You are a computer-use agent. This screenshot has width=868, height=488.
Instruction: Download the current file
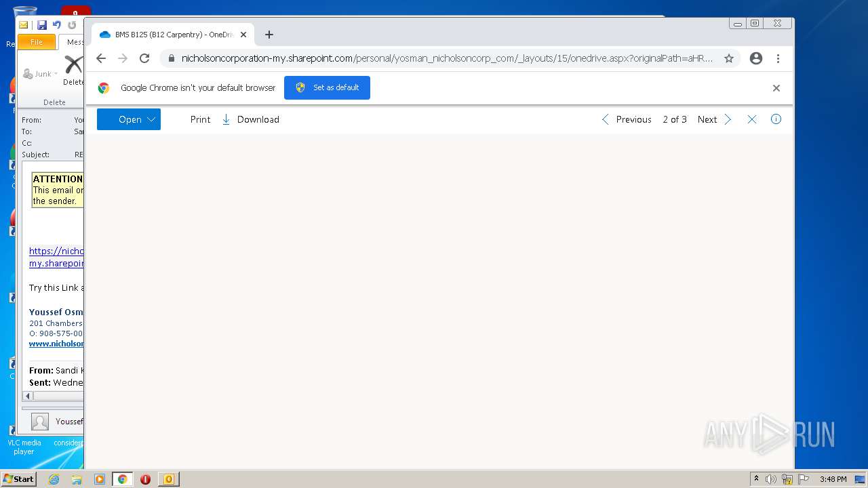click(251, 119)
